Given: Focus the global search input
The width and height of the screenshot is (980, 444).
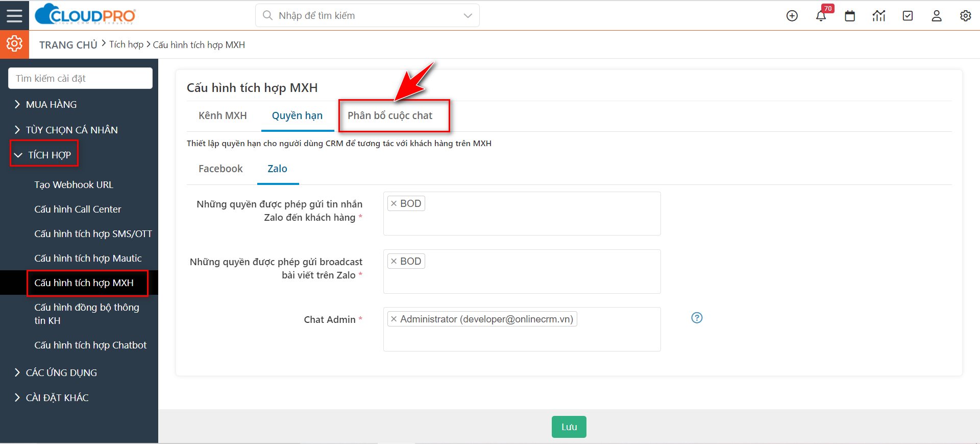Looking at the screenshot, I should click(367, 15).
